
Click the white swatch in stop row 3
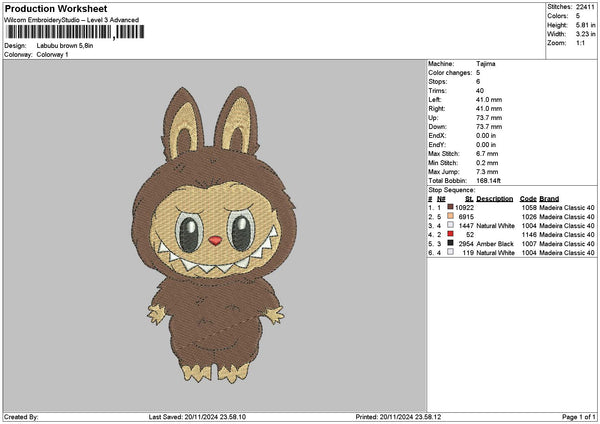click(x=450, y=225)
